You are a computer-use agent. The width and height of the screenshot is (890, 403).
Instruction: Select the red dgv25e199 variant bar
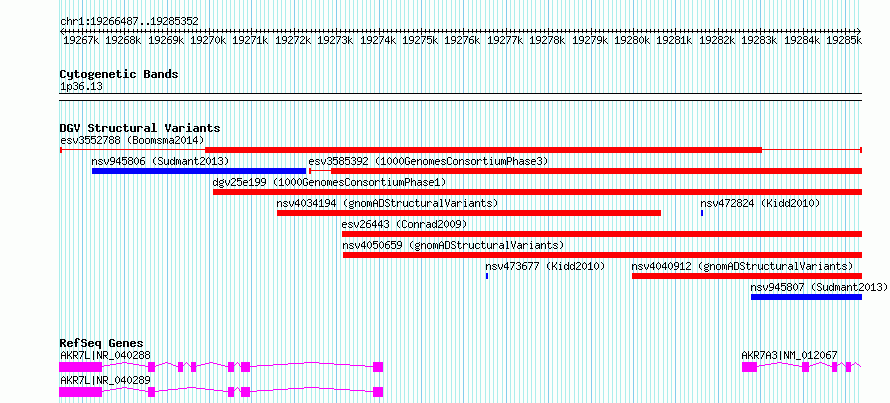coord(538,192)
